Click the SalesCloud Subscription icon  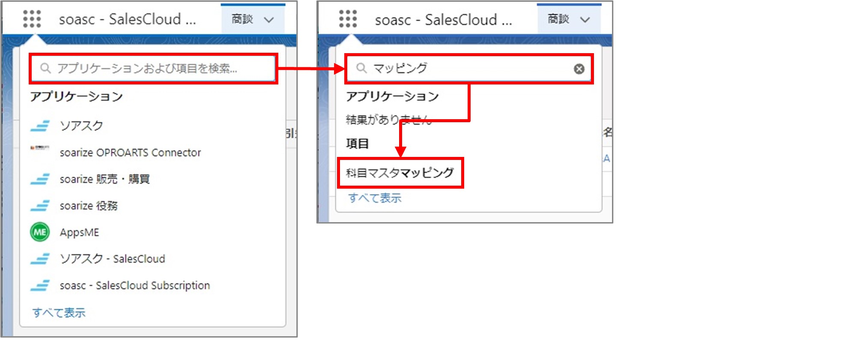(40, 286)
